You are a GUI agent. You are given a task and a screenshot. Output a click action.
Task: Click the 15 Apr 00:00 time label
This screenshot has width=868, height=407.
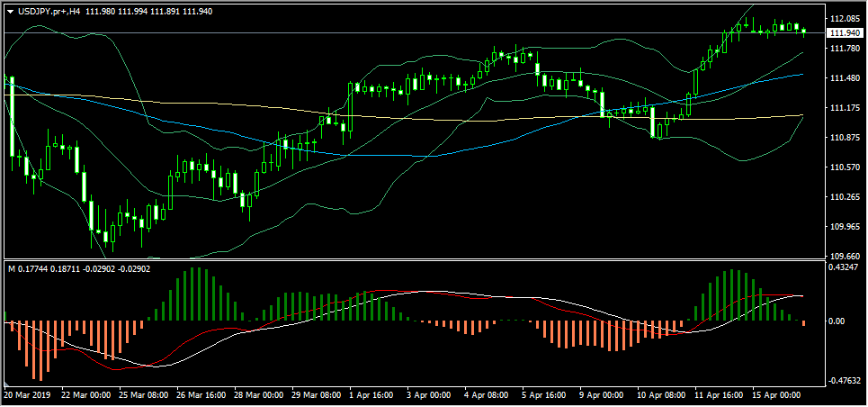pyautogui.click(x=777, y=395)
